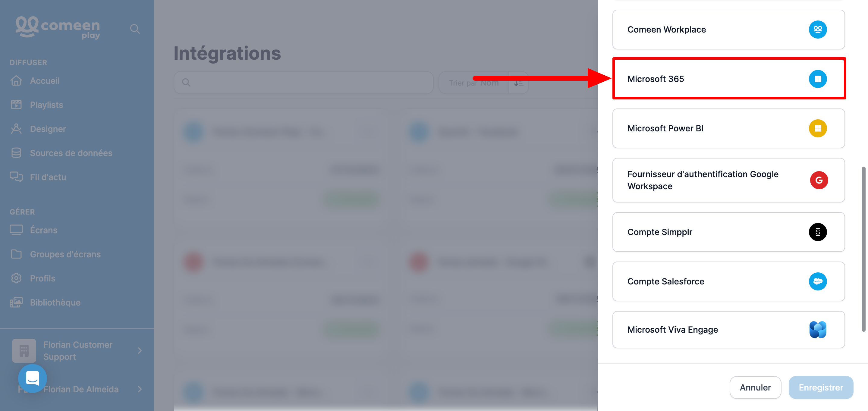
Task: Open the Trier par Nom sort dropdown
Action: tap(473, 83)
